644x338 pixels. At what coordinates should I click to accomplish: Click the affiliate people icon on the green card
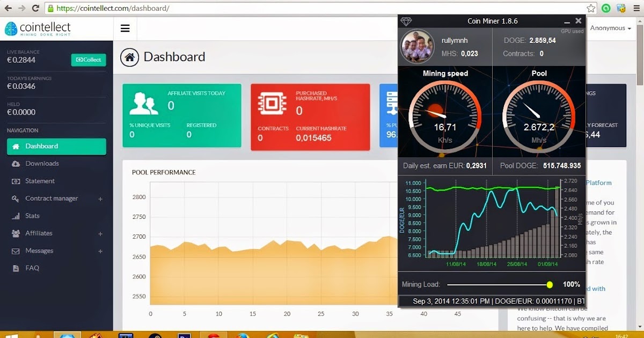pyautogui.click(x=143, y=104)
